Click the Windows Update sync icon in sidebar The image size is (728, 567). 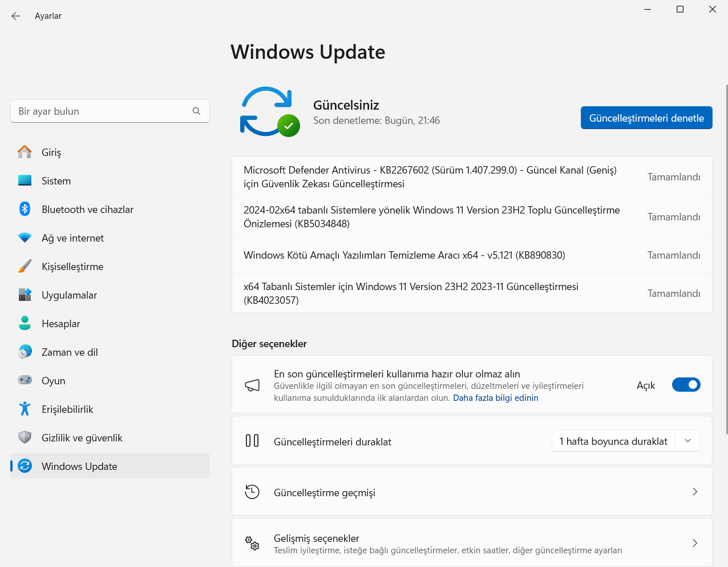[x=25, y=466]
